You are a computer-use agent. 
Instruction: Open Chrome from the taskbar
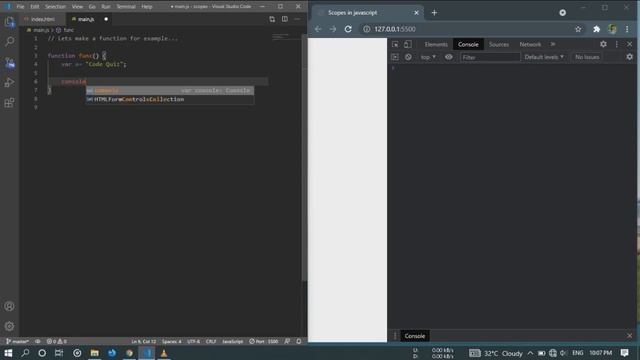pyautogui.click(x=129, y=353)
